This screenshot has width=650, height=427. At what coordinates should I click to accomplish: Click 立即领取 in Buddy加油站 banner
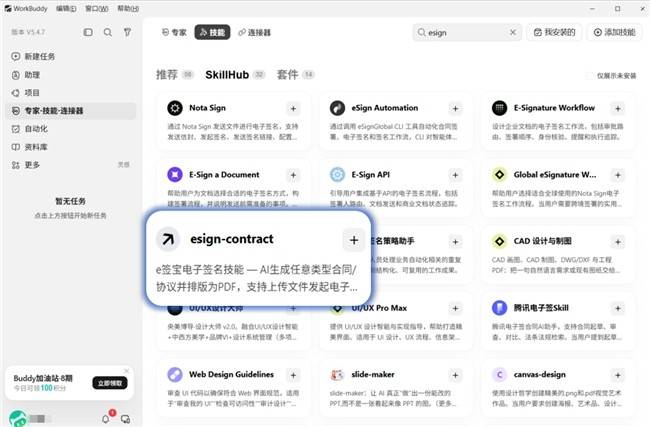click(x=110, y=383)
